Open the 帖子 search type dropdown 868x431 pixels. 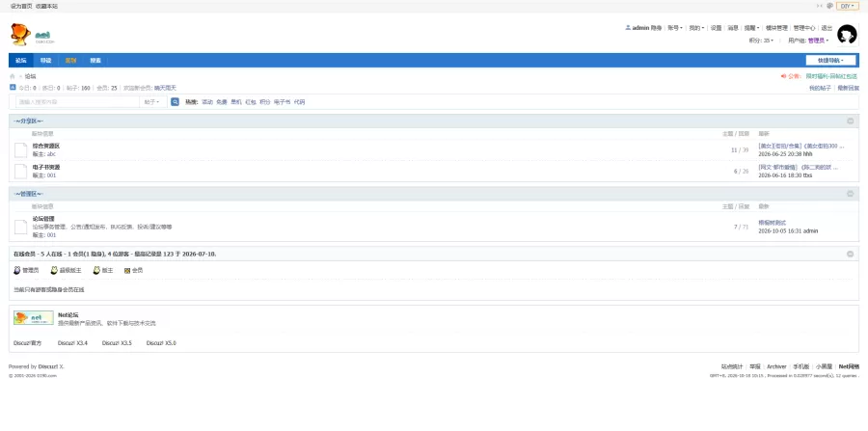point(152,102)
